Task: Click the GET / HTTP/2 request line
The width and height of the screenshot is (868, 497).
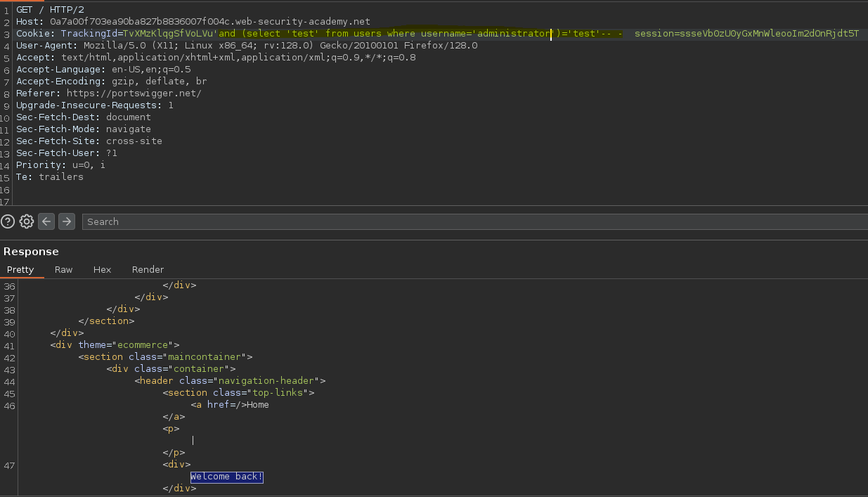Action: point(50,9)
